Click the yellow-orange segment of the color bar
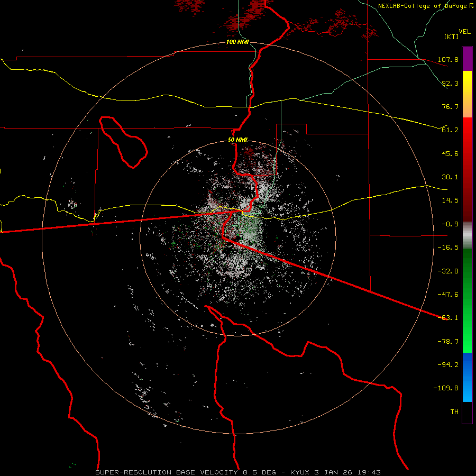 (467, 94)
